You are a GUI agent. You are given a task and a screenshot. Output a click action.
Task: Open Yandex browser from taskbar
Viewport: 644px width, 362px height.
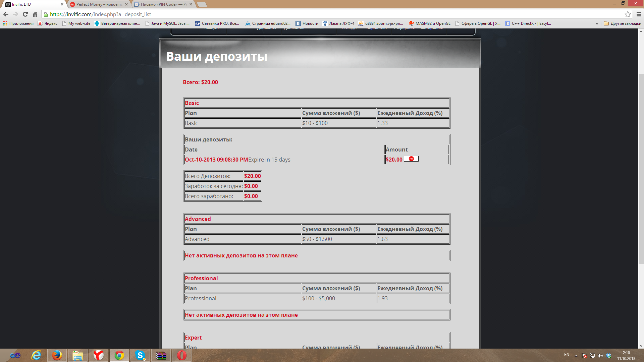(x=99, y=355)
